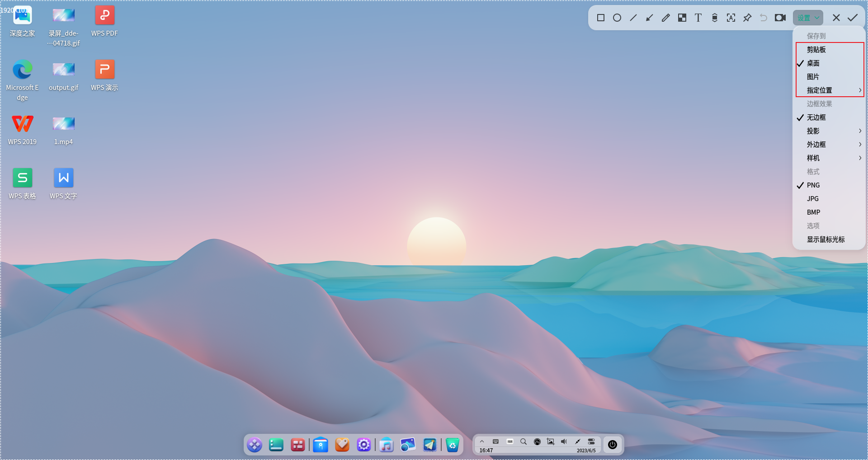
Task: Click the 16:47 clock in the tray
Action: 486,451
